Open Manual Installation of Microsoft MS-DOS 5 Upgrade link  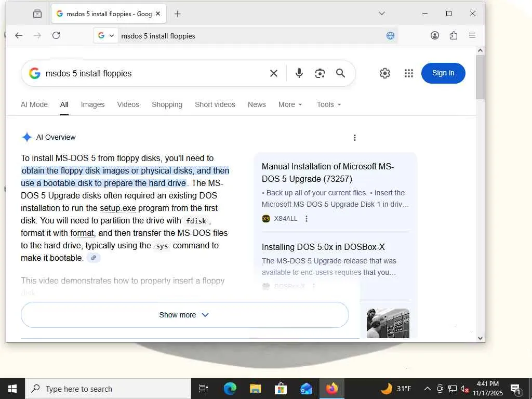328,172
